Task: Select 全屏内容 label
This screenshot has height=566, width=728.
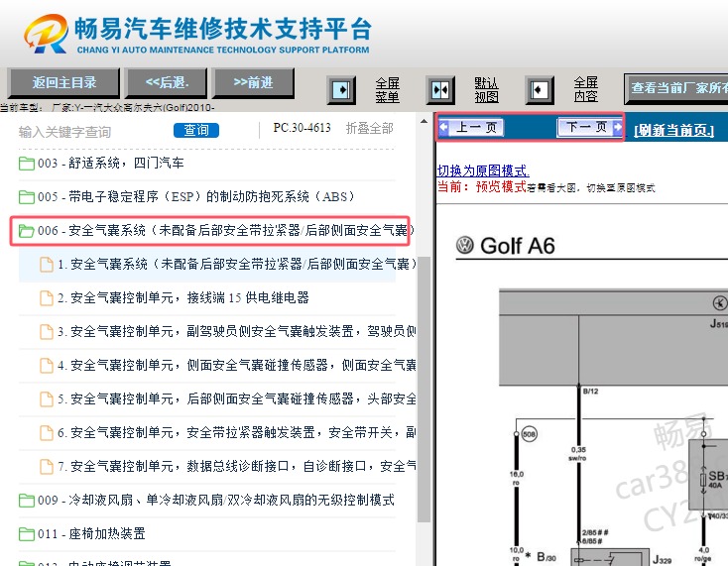Action: 585,89
